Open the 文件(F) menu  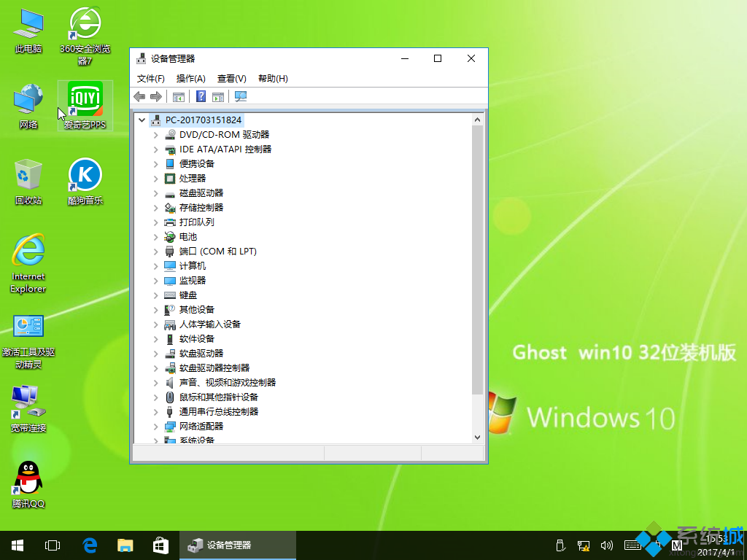coord(150,79)
